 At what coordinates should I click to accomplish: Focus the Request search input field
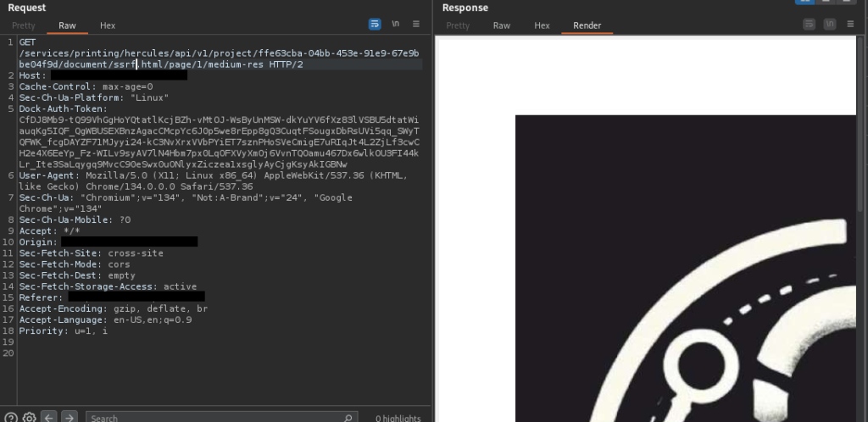[x=221, y=418]
